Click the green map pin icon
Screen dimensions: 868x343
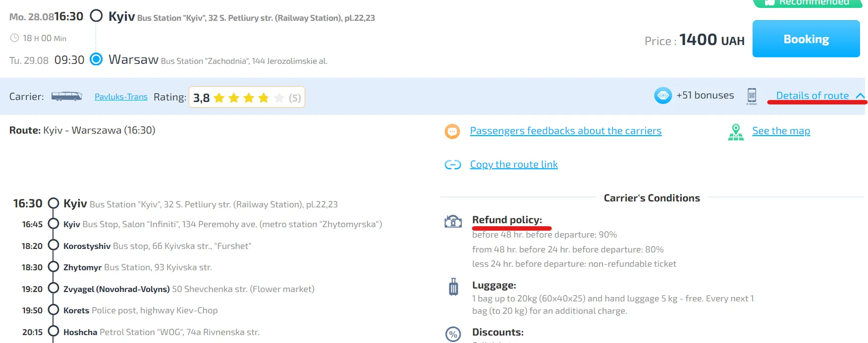click(x=736, y=132)
